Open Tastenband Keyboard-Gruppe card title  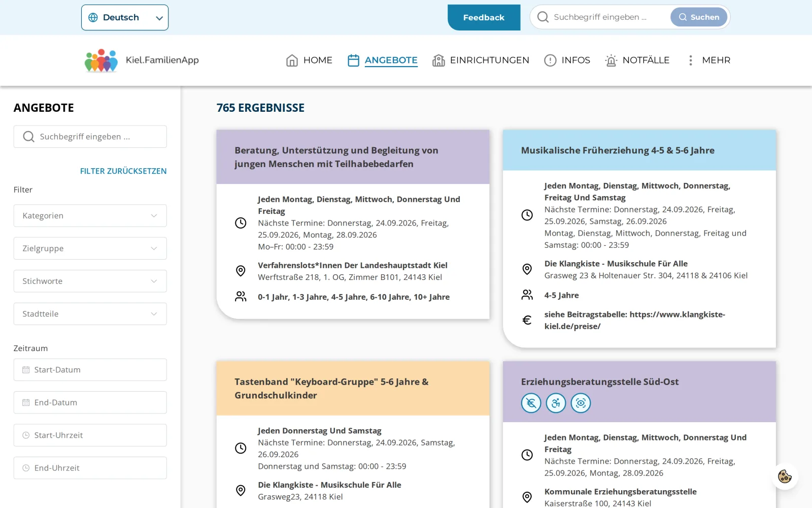[331, 389]
